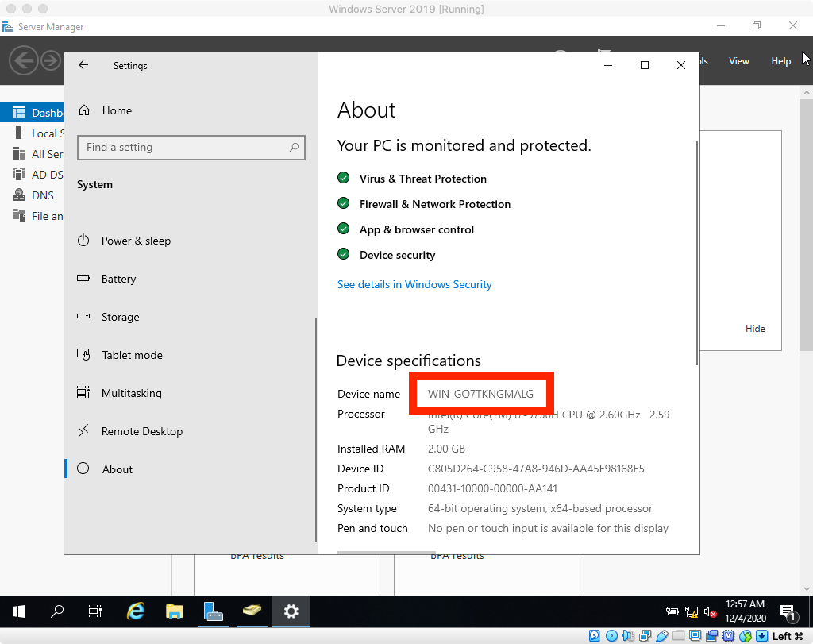Viewport: 813px width, 644px height.
Task: Click the magnifier in Find a setting
Action: click(294, 147)
